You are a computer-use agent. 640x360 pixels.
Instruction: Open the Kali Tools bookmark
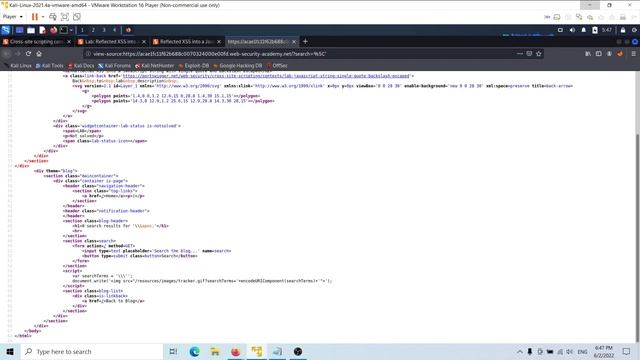tap(49, 65)
